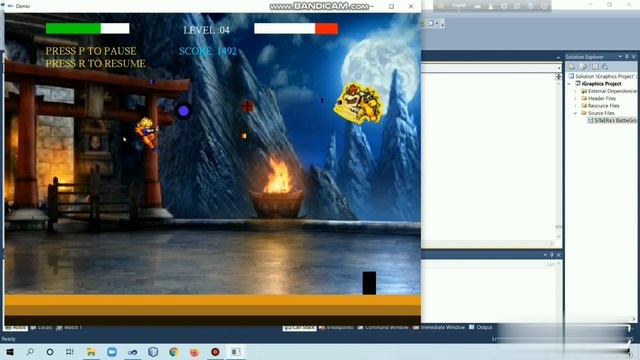Viewport: 640px width, 360px height.
Task: Click the red crate power-up
Action: pos(248,106)
